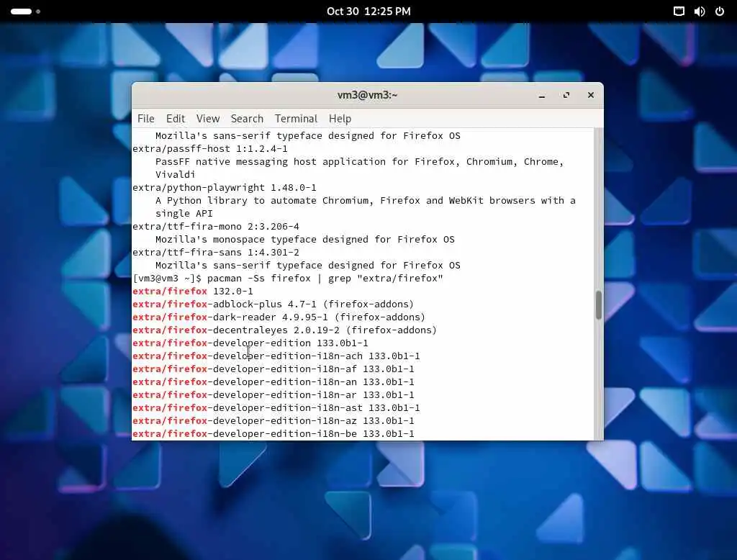Viewport: 737px width, 560px height.
Task: Open the File menu in the terminal
Action: click(145, 119)
